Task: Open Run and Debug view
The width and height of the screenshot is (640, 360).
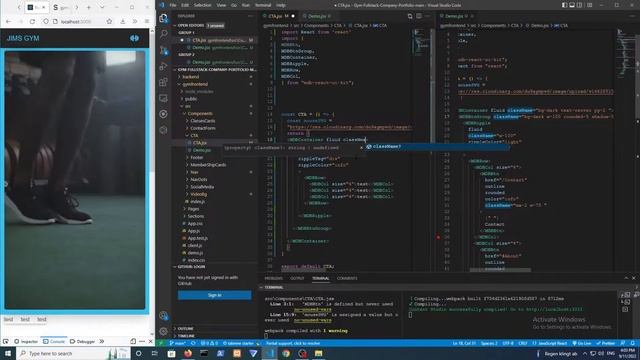Action: pyautogui.click(x=163, y=66)
